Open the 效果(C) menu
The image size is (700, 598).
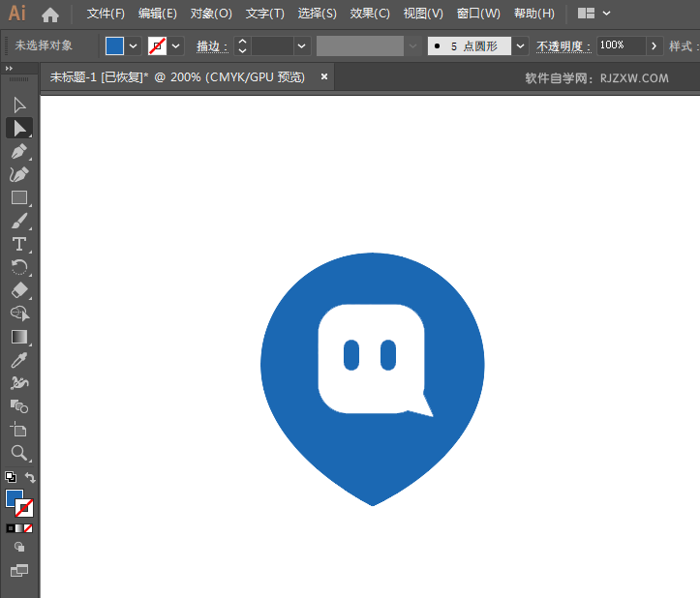370,14
